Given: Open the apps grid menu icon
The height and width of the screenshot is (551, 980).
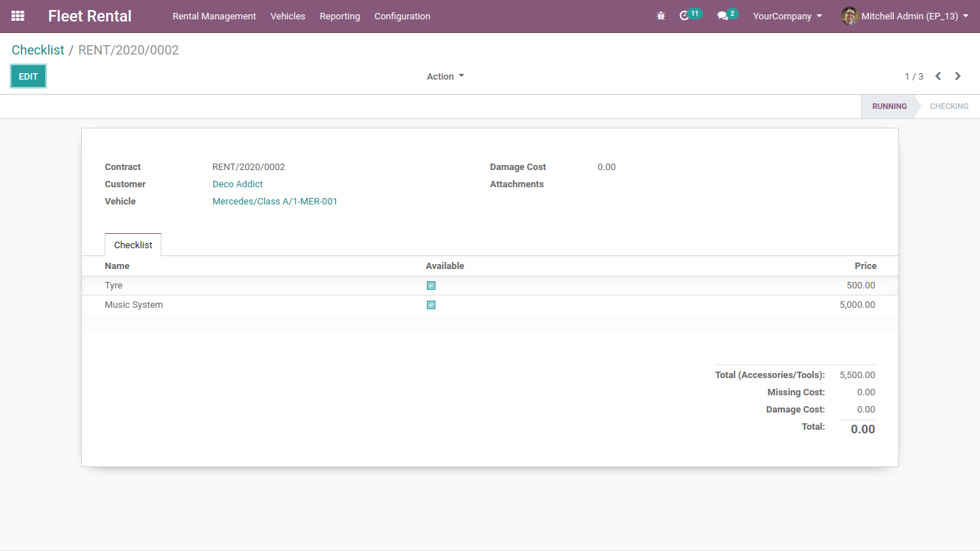Looking at the screenshot, I should (18, 16).
